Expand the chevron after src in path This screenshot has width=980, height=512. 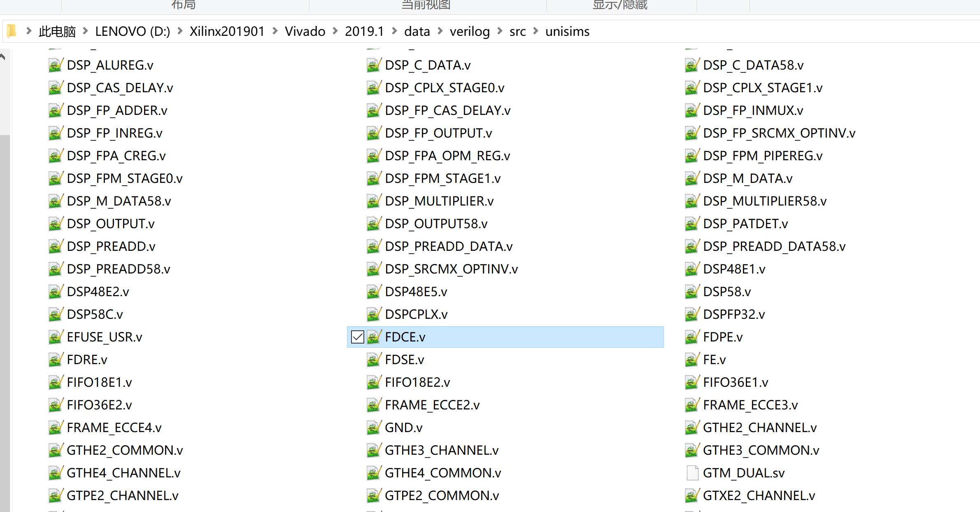pos(535,31)
